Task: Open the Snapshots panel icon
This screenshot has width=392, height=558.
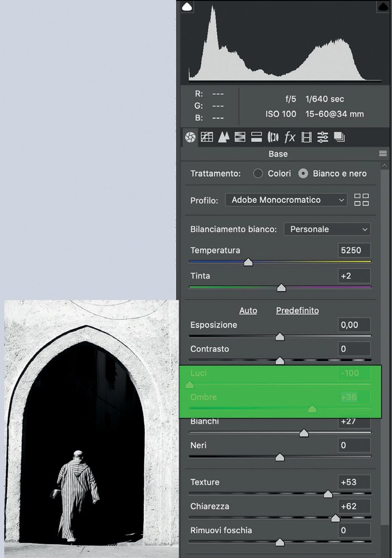Action: tap(340, 137)
